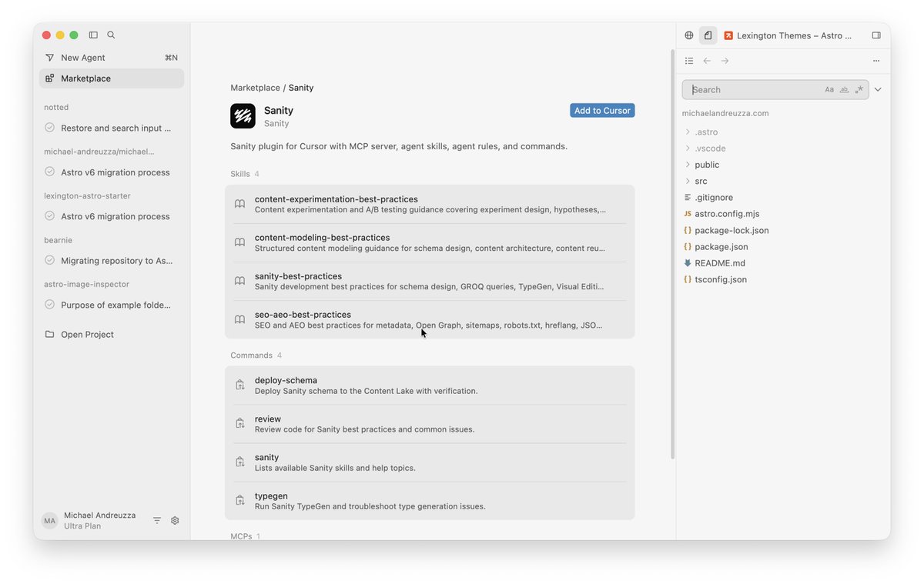Viewport: 924px width, 584px height.
Task: Open Migrating repository to As… chat
Action: [112, 261]
